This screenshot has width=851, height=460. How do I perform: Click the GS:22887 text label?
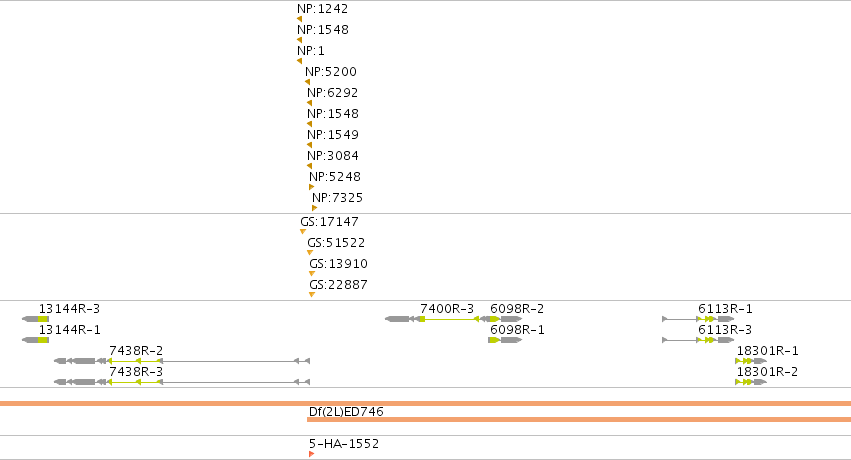pyautogui.click(x=338, y=285)
